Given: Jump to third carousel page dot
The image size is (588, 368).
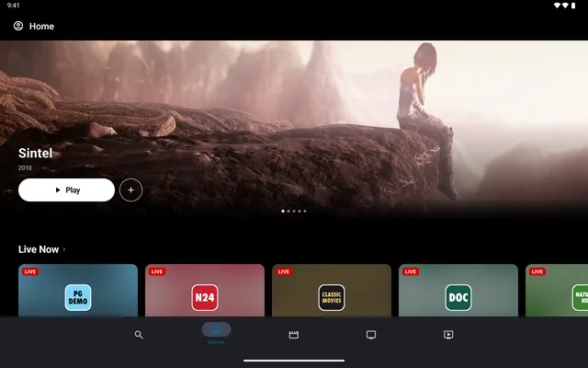Looking at the screenshot, I should (x=294, y=211).
